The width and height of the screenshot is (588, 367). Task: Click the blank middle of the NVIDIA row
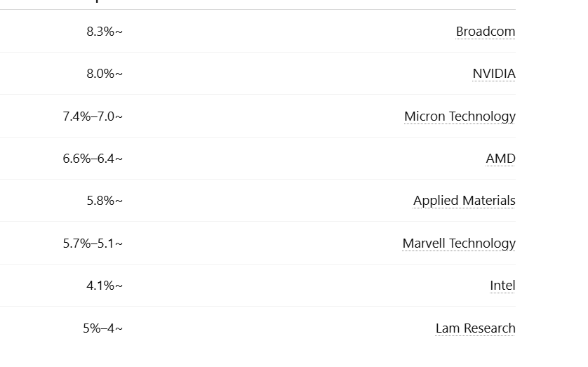(x=295, y=74)
